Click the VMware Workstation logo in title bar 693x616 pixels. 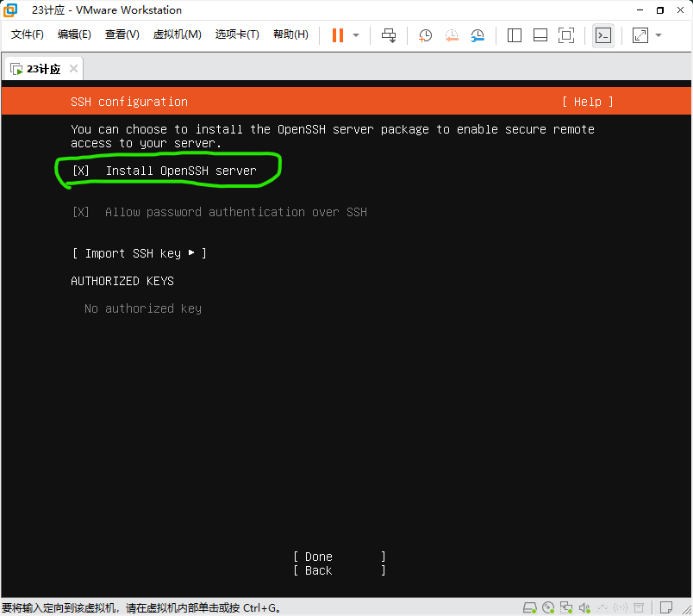[x=10, y=9]
